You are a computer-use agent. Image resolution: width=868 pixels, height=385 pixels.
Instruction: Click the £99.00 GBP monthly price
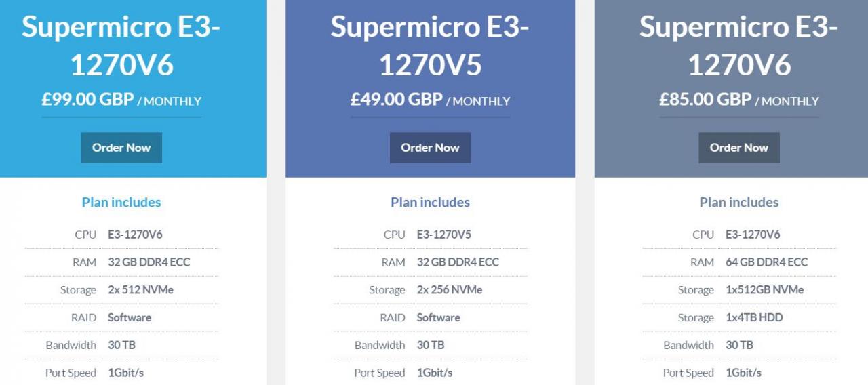(121, 100)
